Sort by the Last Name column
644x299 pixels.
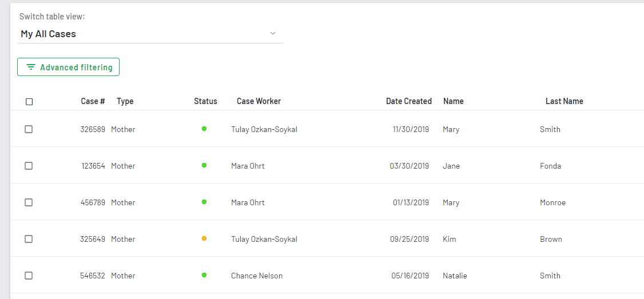(x=564, y=101)
